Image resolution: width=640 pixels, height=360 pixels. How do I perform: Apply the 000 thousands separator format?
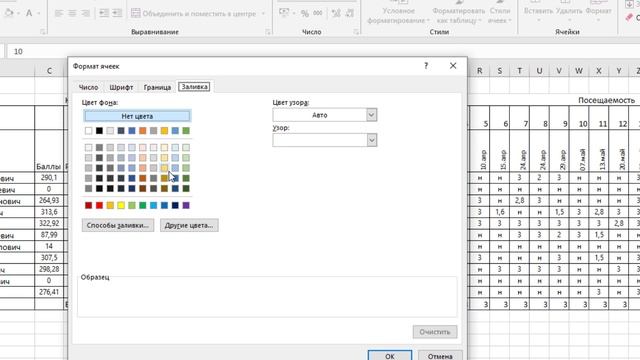click(318, 13)
